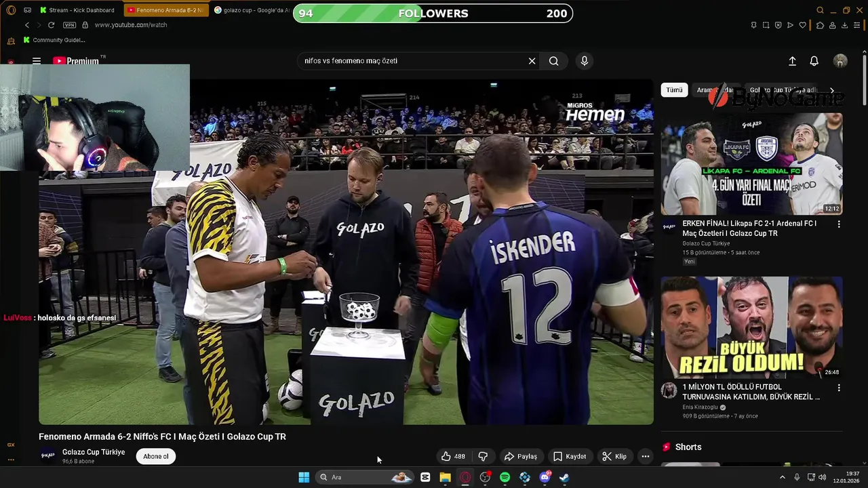Screen dimensions: 868x488
Task: Go back in browser history
Action: [x=27, y=25]
